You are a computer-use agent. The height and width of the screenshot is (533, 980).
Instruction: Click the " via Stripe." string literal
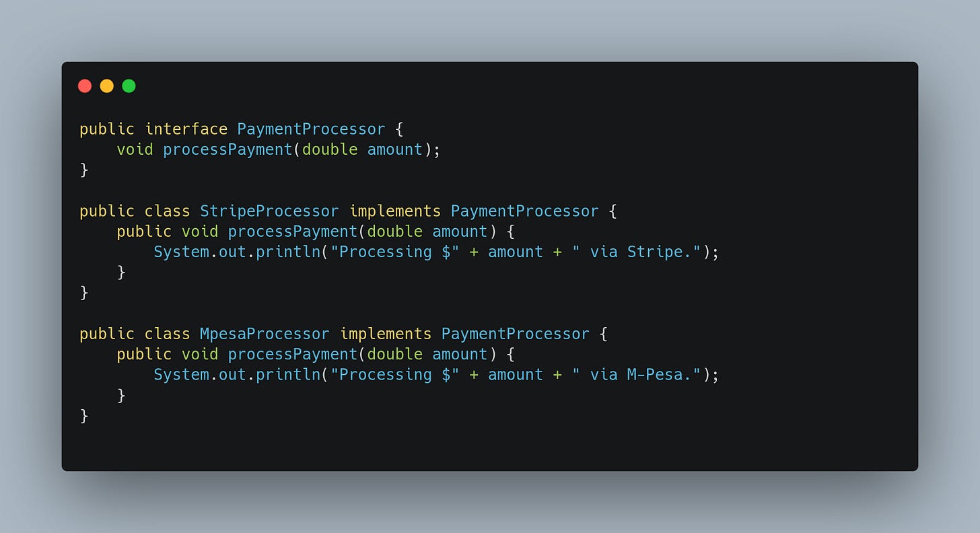click(x=637, y=252)
